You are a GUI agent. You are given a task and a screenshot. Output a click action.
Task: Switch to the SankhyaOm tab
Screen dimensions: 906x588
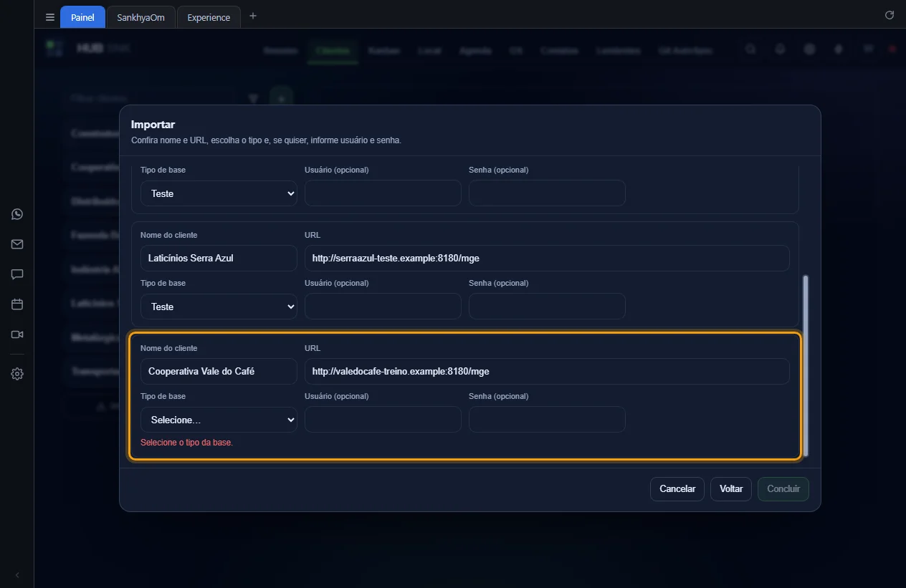click(x=141, y=17)
